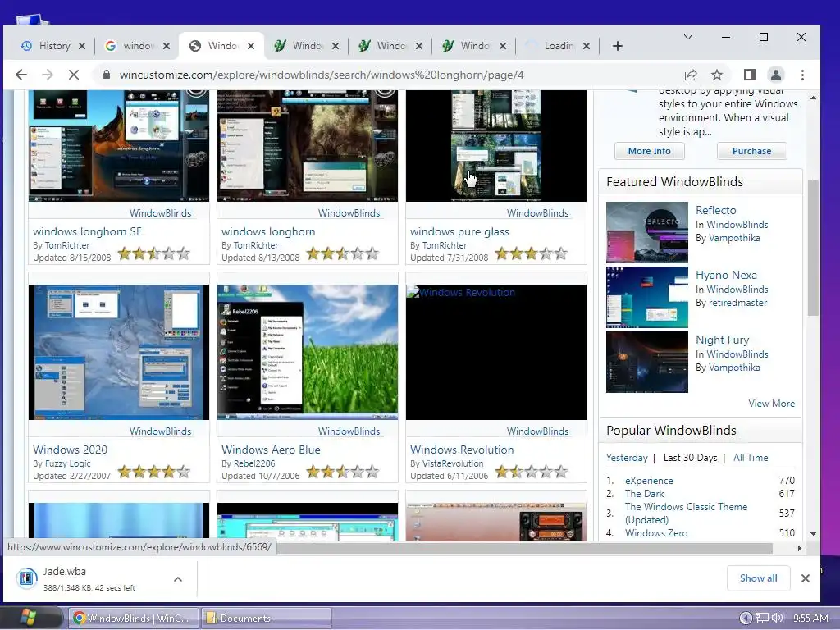Click the 9:55 AM taskbar clock
This screenshot has height=630, width=840.
click(810, 619)
